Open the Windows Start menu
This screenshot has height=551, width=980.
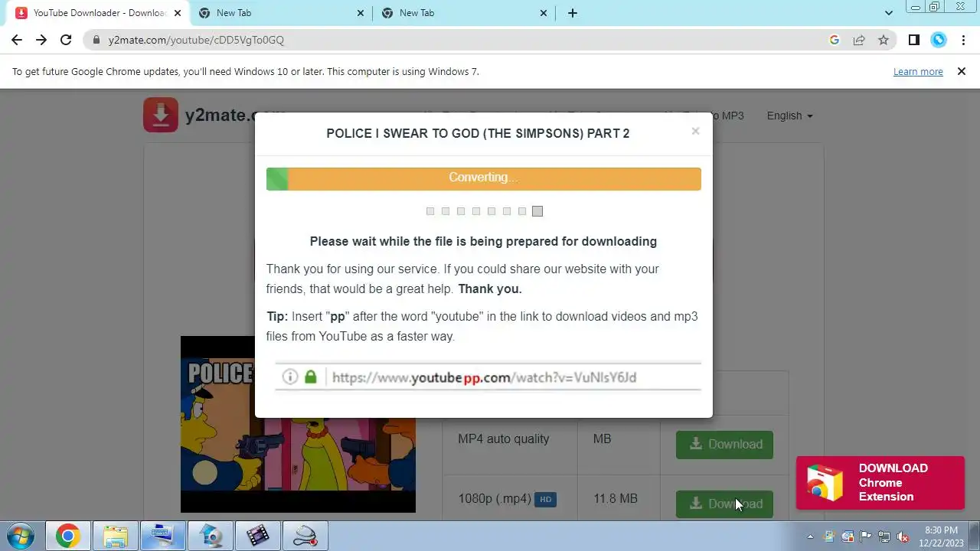click(x=21, y=536)
